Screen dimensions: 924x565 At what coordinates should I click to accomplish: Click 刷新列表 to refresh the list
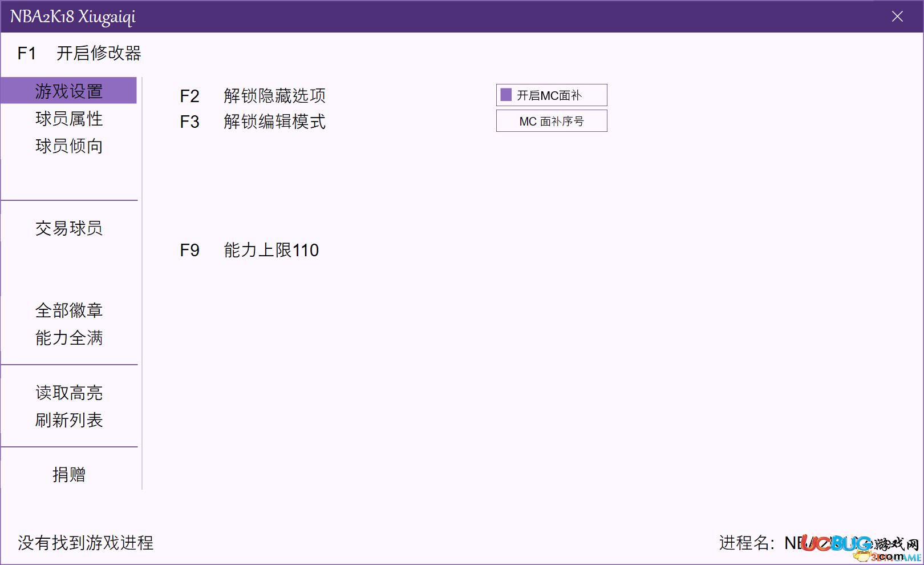tap(68, 420)
